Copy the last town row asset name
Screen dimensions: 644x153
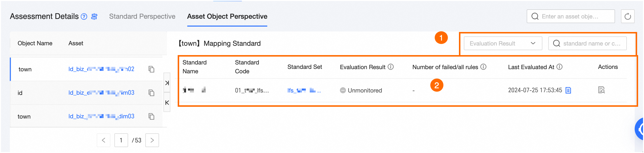pos(151,116)
